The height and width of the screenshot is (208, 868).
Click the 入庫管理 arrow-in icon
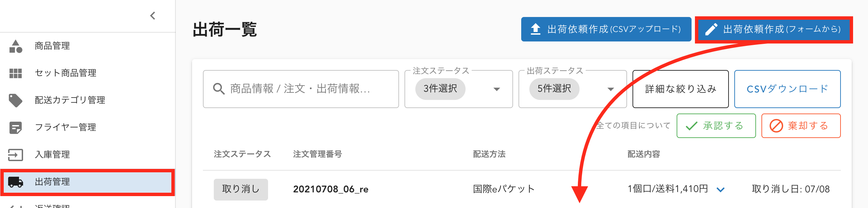click(x=16, y=155)
